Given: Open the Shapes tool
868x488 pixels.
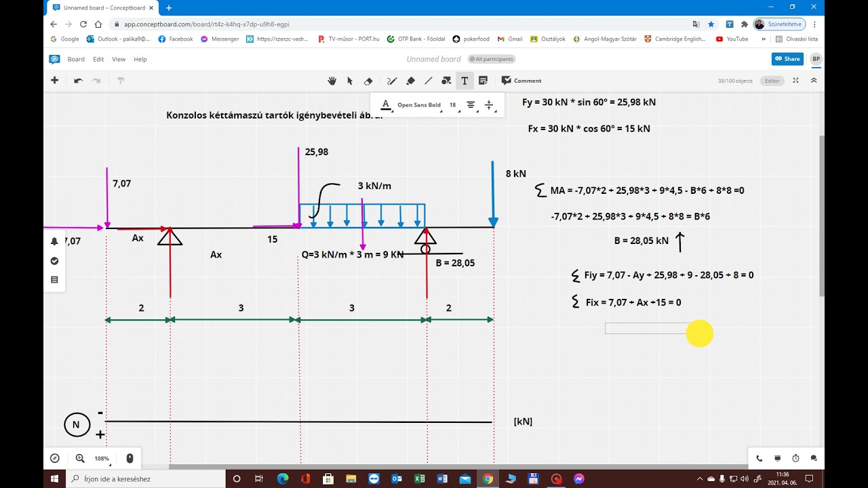Looking at the screenshot, I should [x=446, y=81].
